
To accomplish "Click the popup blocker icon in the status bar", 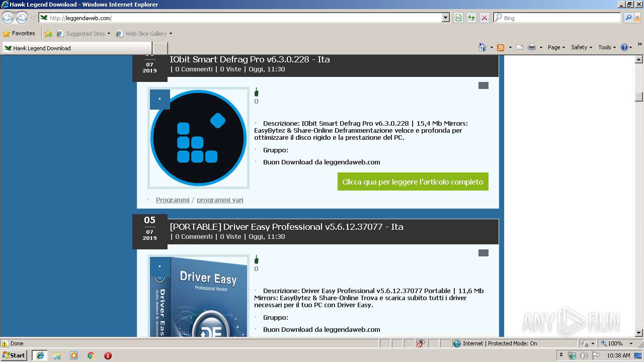I will 421,343.
